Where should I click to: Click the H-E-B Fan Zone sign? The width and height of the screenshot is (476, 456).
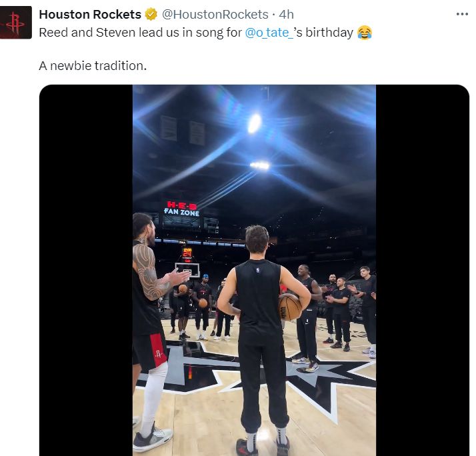pyautogui.click(x=182, y=209)
